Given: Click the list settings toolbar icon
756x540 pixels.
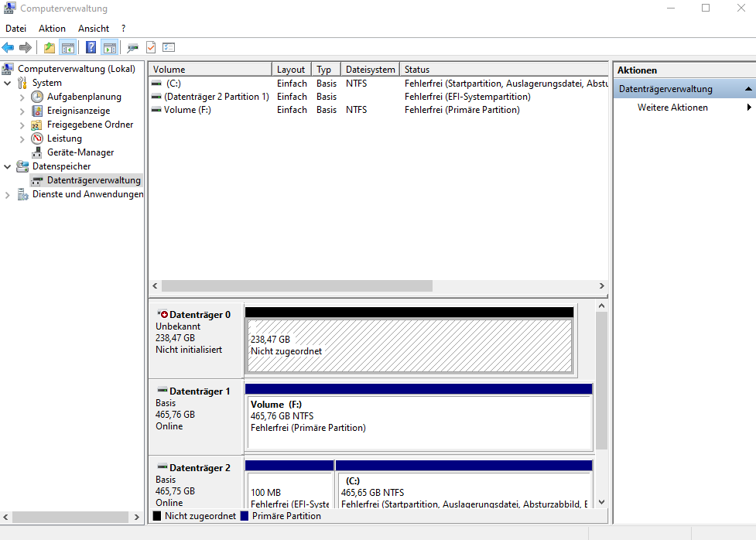Looking at the screenshot, I should [x=169, y=47].
